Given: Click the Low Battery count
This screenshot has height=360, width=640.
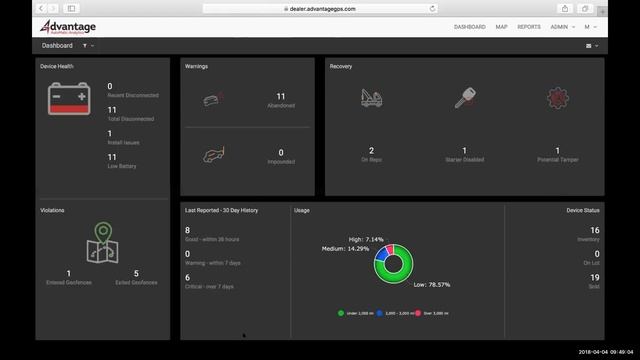Looking at the screenshot, I should [x=112, y=157].
